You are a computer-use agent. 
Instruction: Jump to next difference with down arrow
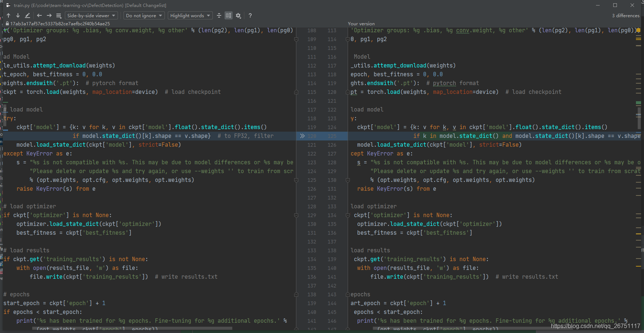pyautogui.click(x=18, y=15)
